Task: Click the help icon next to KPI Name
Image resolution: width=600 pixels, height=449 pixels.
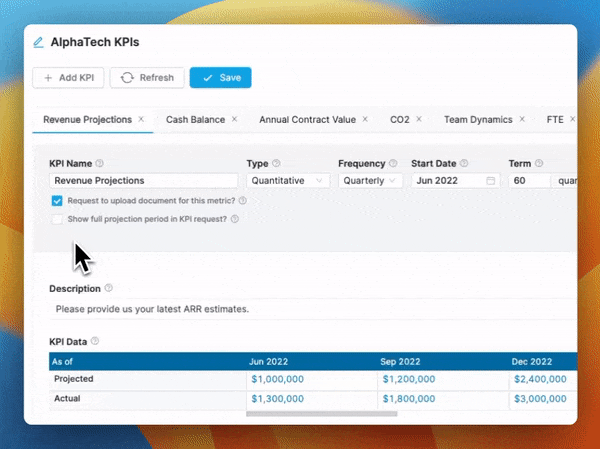Action: pos(99,163)
